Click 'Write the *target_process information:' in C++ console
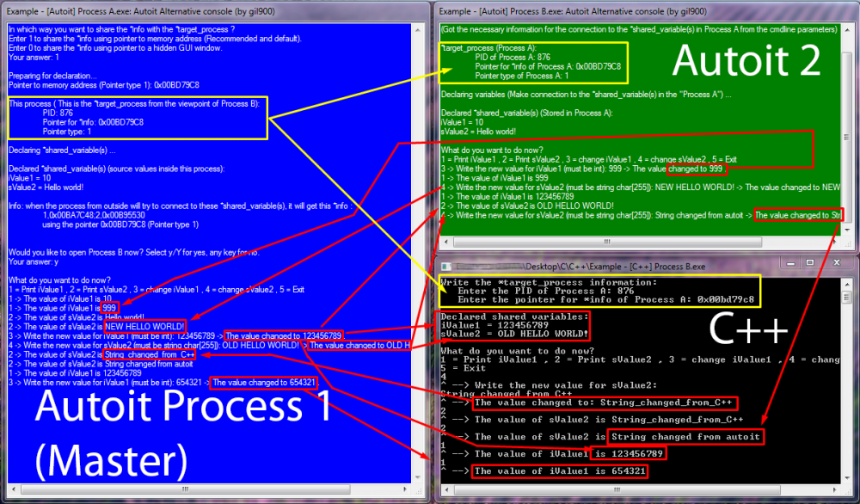Viewport: 860px width, 504px height. [549, 282]
